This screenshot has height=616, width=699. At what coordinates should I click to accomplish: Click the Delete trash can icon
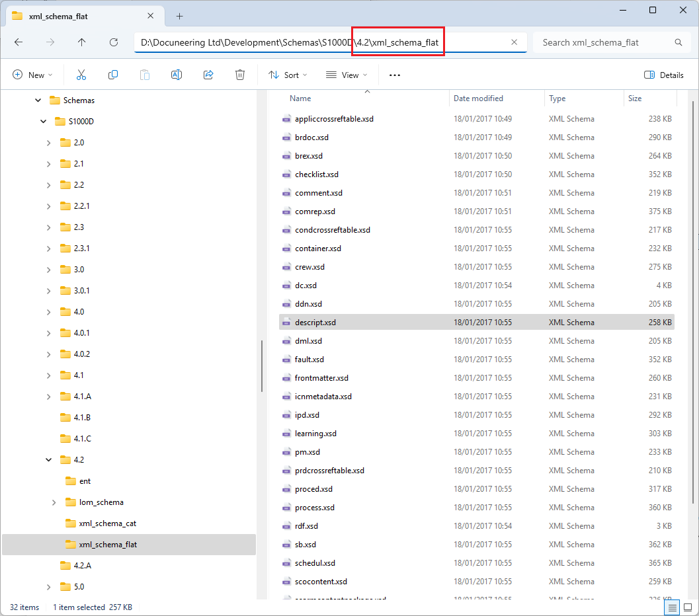[240, 75]
